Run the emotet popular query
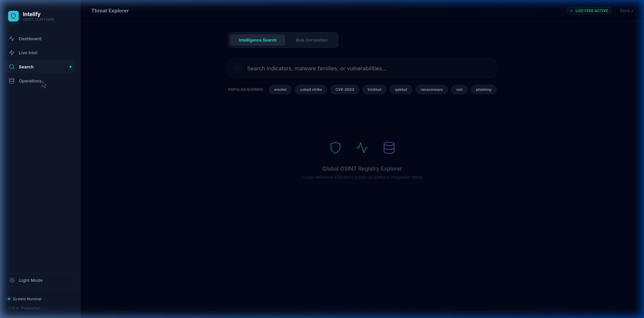 tap(280, 89)
